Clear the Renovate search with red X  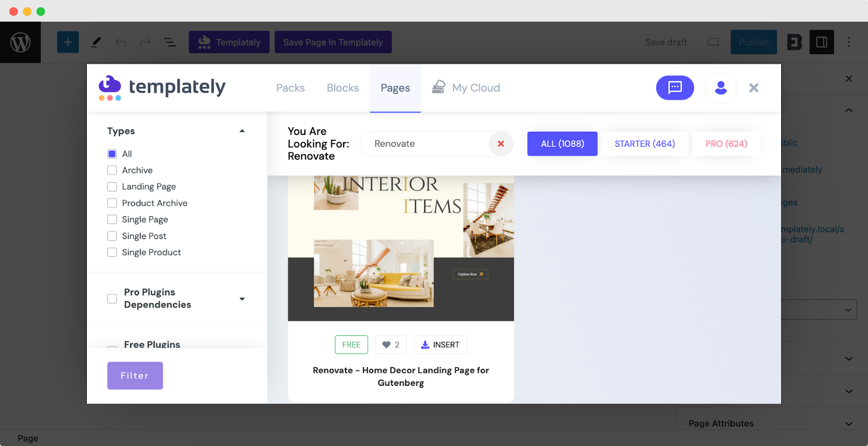tap(501, 144)
